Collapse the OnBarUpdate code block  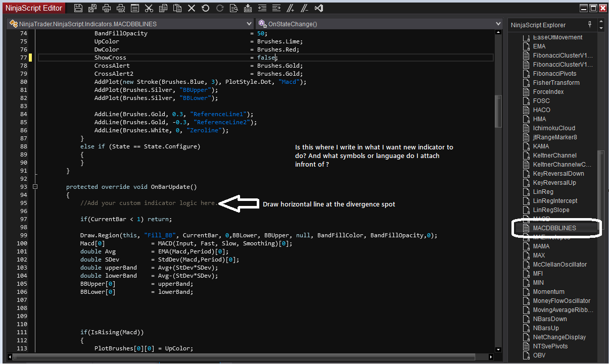(35, 187)
